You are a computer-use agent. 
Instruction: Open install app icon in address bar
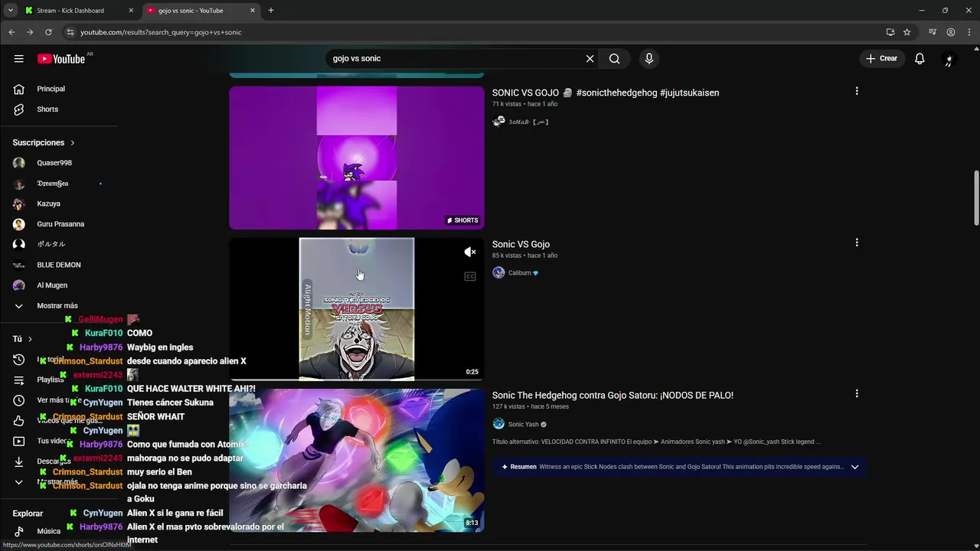tap(890, 32)
